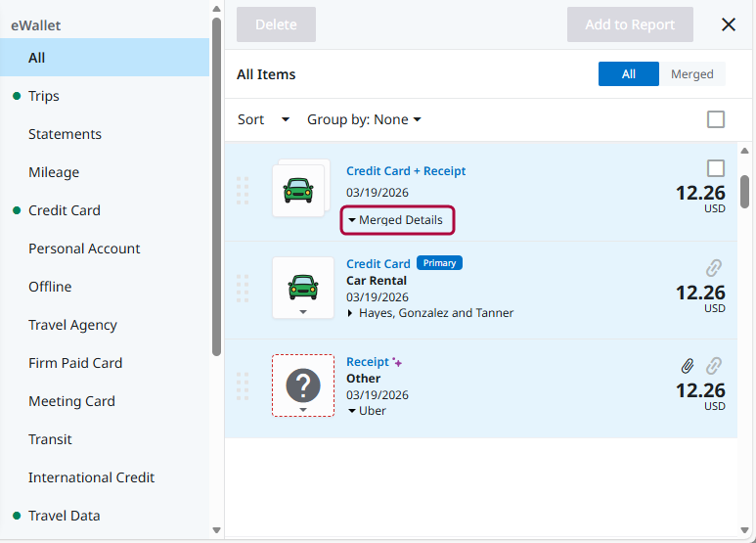Open Travel Agency in the sidebar
The height and width of the screenshot is (543, 756).
click(72, 325)
